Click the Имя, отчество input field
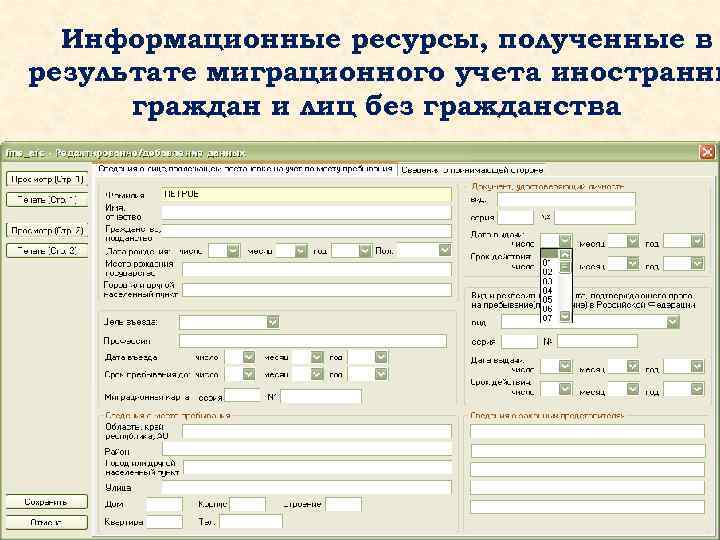The width and height of the screenshot is (720, 540). coord(306,212)
